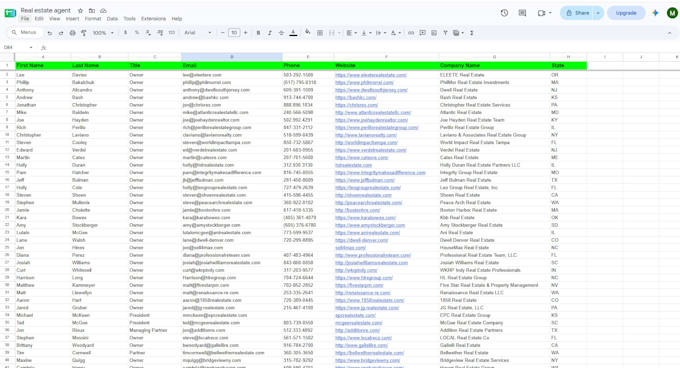Screen dimensions: 680x368
Task: Click the Share button
Action: (x=577, y=13)
